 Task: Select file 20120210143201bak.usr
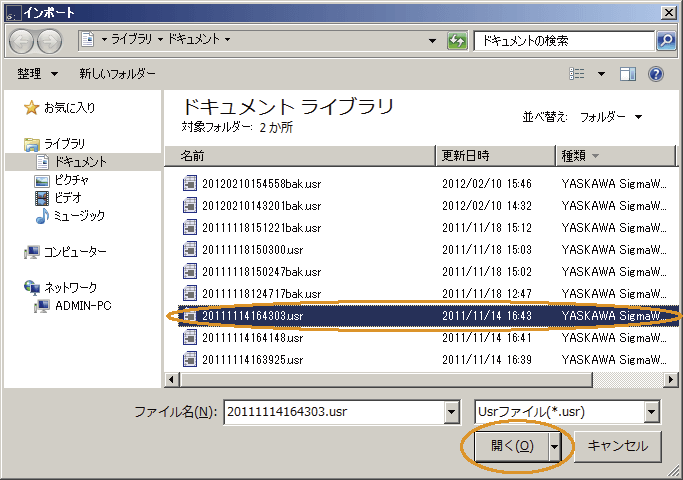click(x=261, y=206)
